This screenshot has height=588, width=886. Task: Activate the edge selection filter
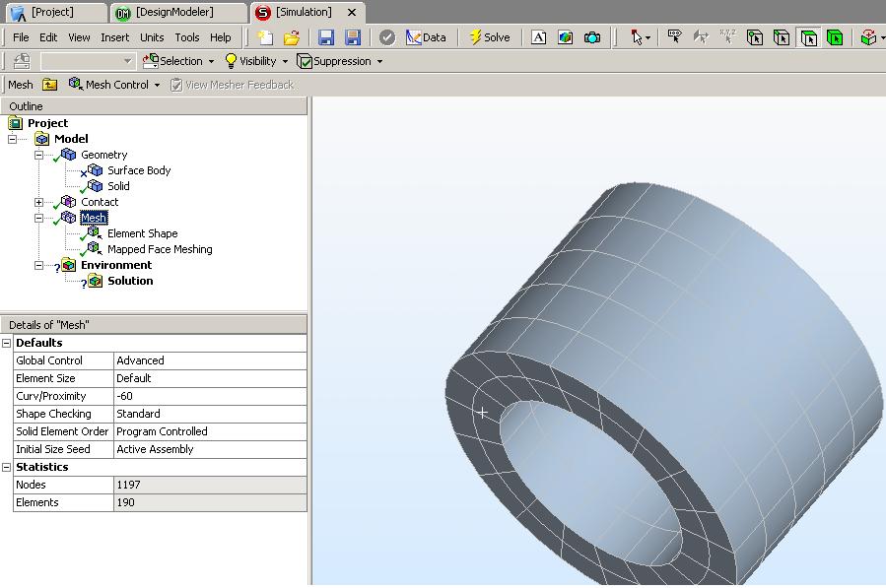point(782,37)
